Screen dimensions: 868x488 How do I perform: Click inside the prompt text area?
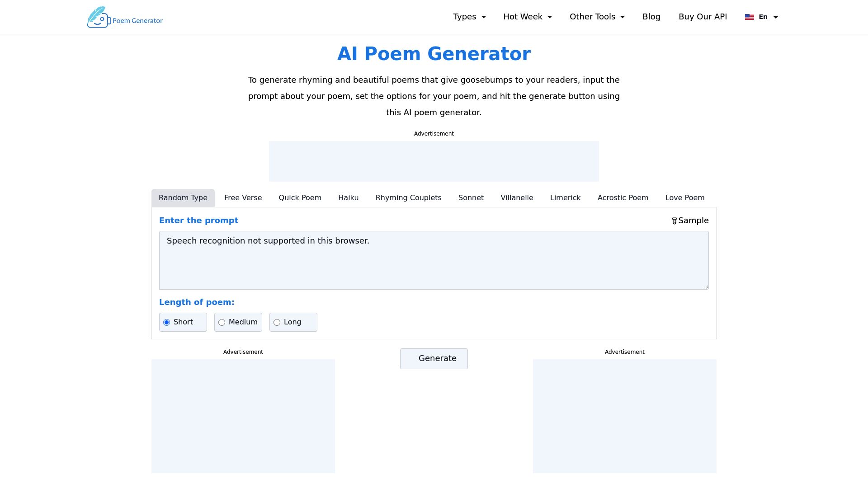coord(433,260)
